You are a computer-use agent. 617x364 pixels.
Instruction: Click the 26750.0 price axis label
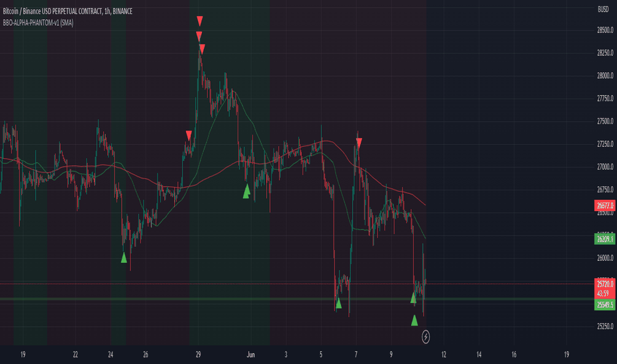click(x=605, y=190)
